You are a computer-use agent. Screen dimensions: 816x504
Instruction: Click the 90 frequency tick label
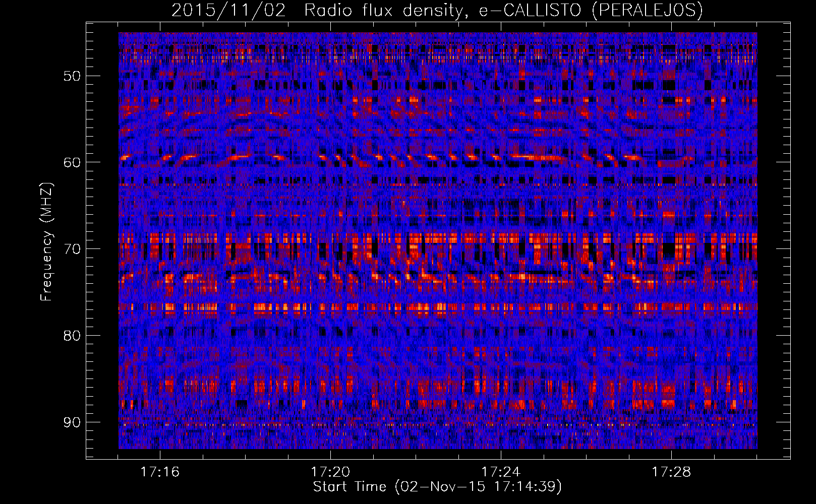pyautogui.click(x=72, y=422)
